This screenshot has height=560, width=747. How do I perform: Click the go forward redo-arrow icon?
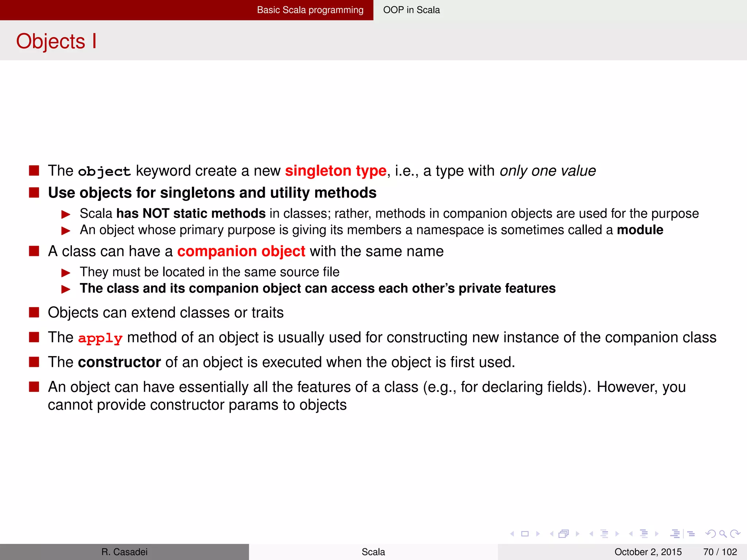[x=735, y=534]
